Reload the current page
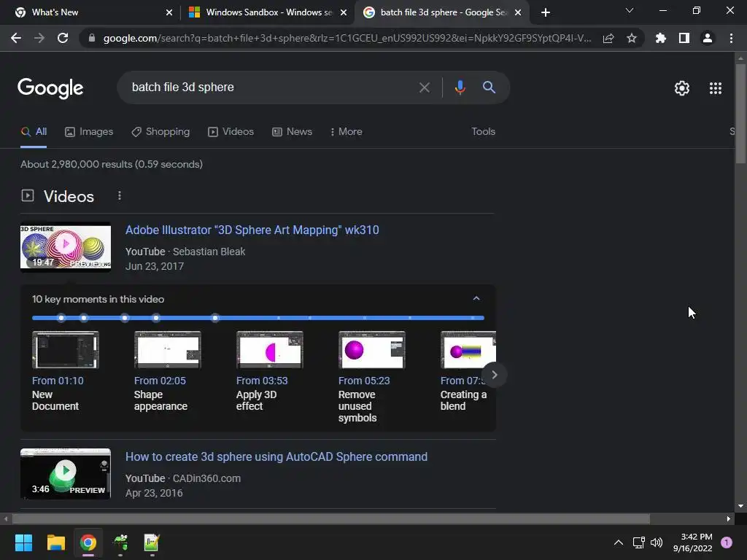The width and height of the screenshot is (747, 560). [63, 38]
